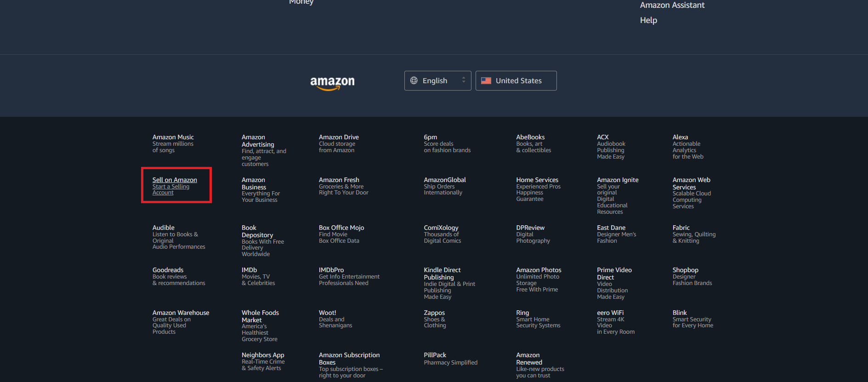This screenshot has width=868, height=382.
Task: Open the IMDb movies link
Action: (258, 276)
